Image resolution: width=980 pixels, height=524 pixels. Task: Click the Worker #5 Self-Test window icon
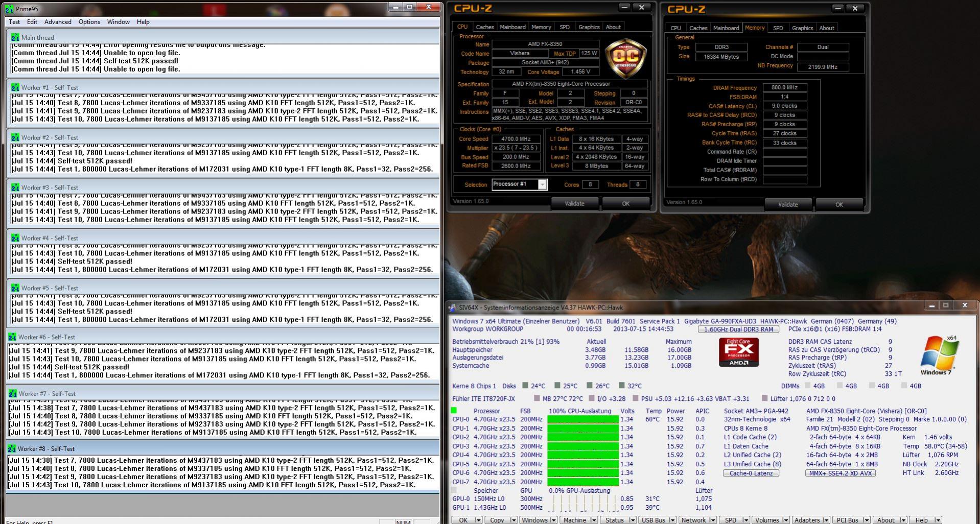(x=15, y=288)
